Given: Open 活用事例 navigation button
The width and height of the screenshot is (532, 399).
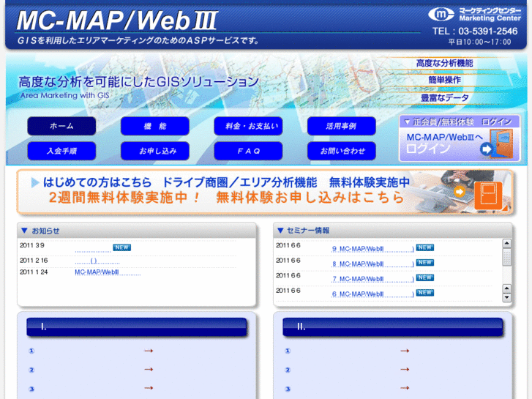Looking at the screenshot, I should (x=341, y=126).
